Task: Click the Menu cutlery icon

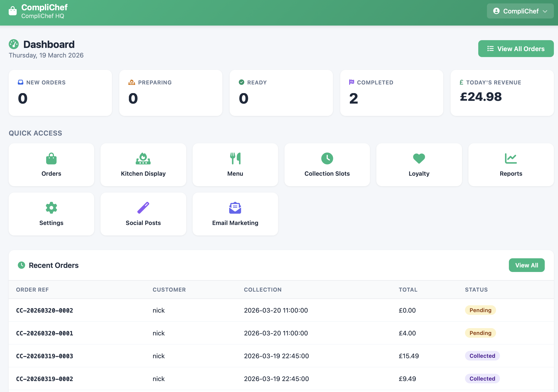Action: tap(235, 159)
